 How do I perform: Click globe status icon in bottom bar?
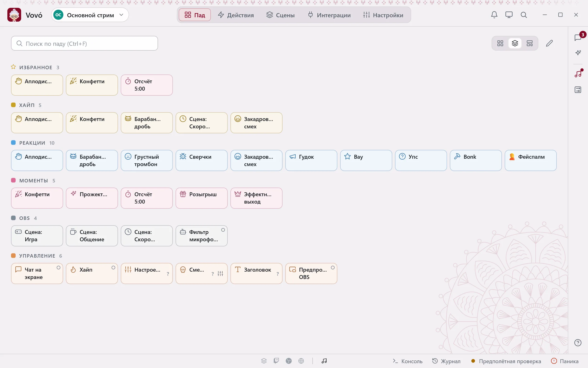click(301, 361)
